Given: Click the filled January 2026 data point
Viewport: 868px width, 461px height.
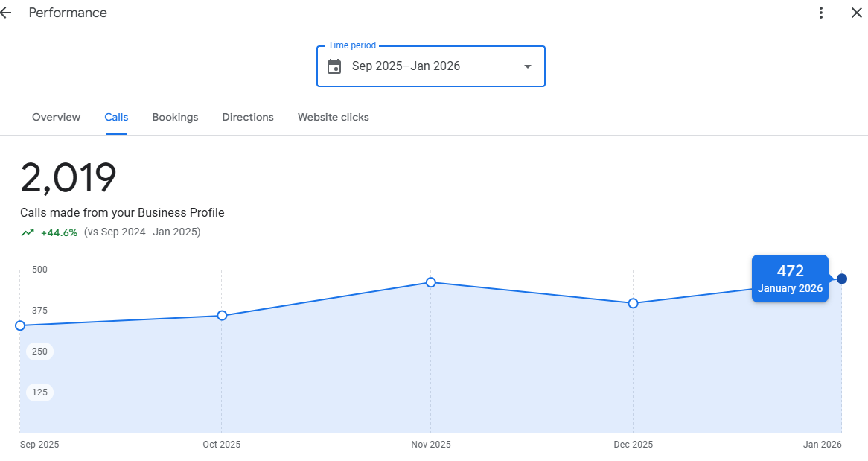Looking at the screenshot, I should (841, 278).
